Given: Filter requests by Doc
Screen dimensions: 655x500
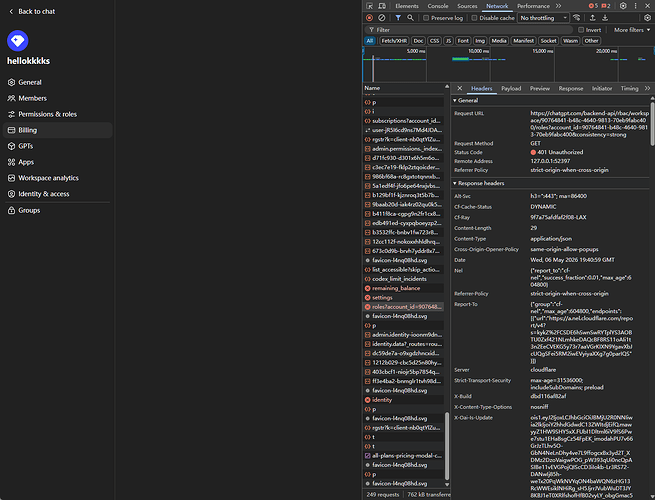Looking at the screenshot, I should coord(418,41).
